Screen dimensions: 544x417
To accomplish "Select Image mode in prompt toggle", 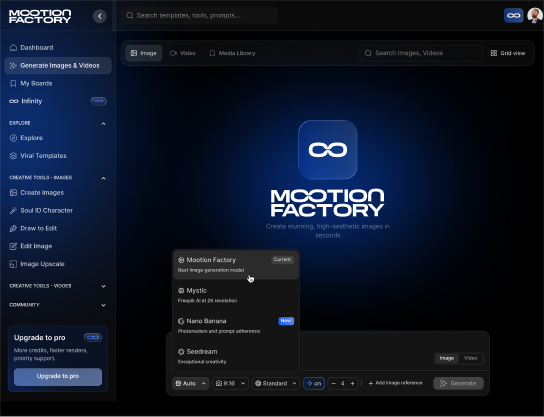I will [x=447, y=358].
